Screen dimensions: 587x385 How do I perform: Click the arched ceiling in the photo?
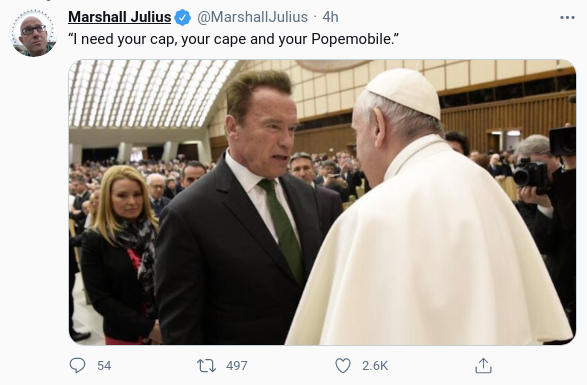coord(150,94)
